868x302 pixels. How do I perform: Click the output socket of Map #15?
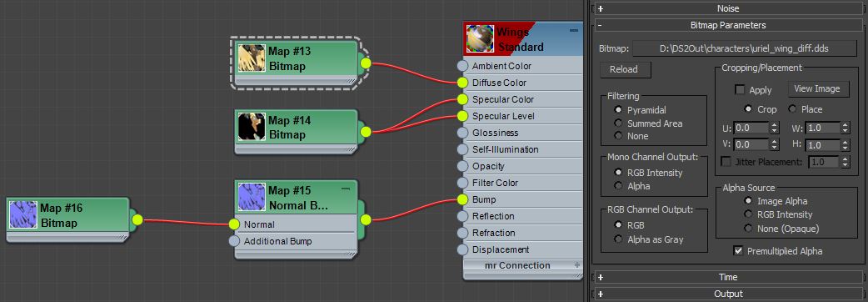pos(366,220)
